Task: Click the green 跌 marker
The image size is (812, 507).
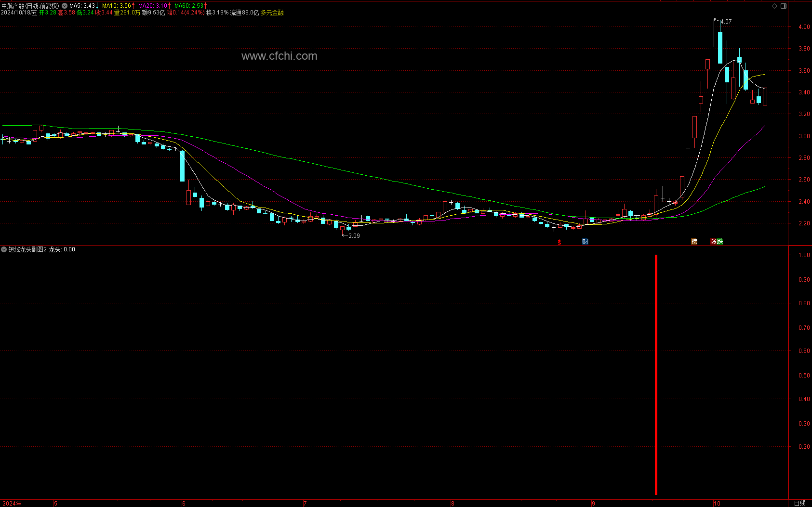Action: pyautogui.click(x=720, y=242)
